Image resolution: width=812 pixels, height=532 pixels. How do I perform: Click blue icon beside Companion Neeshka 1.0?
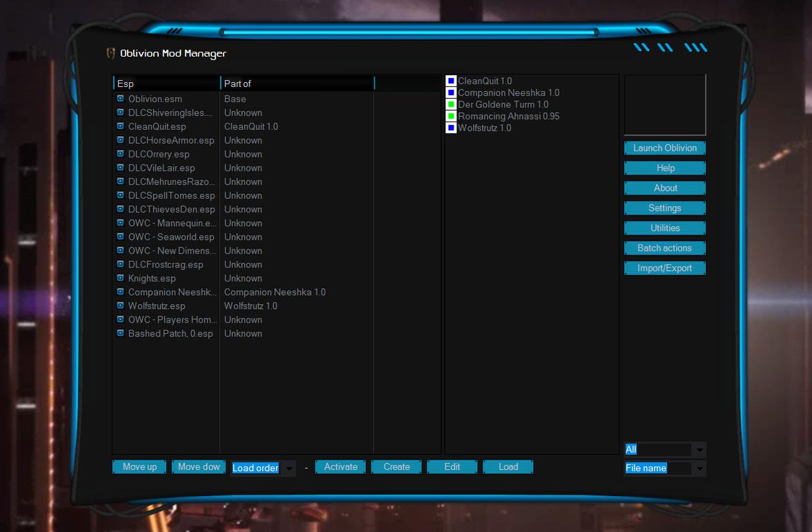[451, 93]
